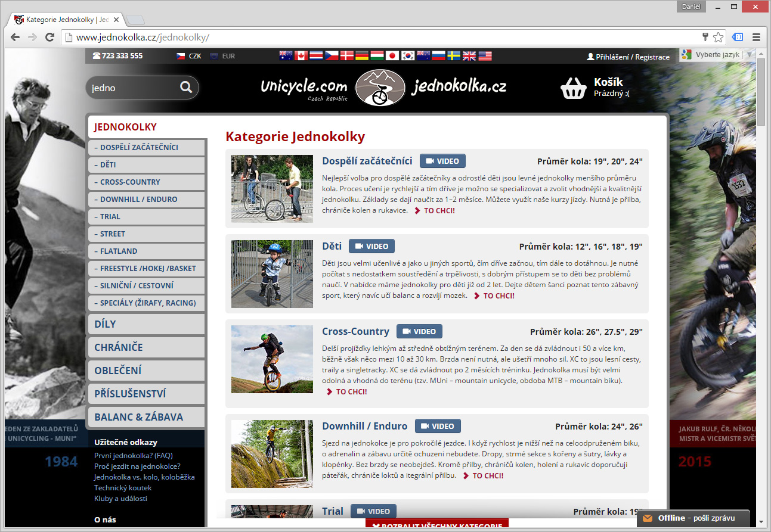Open Přihlášení / Registrace link

point(633,57)
